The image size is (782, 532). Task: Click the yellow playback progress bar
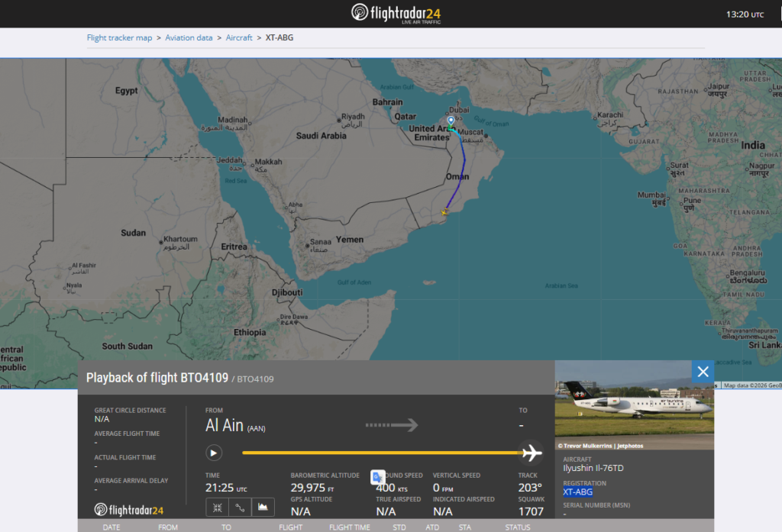pyautogui.click(x=382, y=453)
